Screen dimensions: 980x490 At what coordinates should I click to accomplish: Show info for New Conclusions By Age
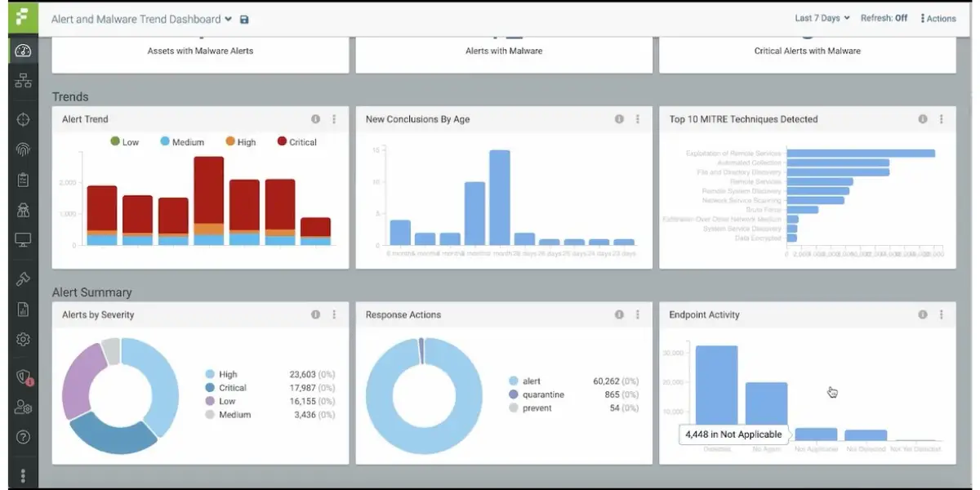[x=619, y=119]
